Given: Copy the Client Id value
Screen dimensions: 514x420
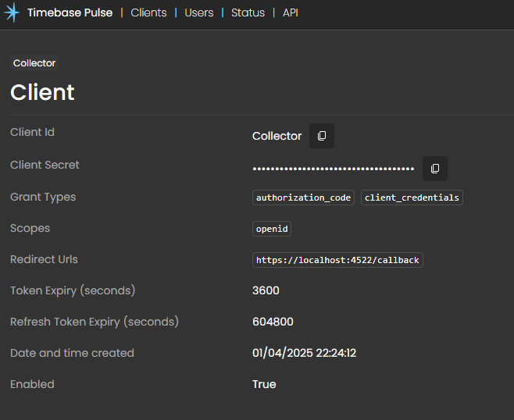Looking at the screenshot, I should (x=322, y=136).
